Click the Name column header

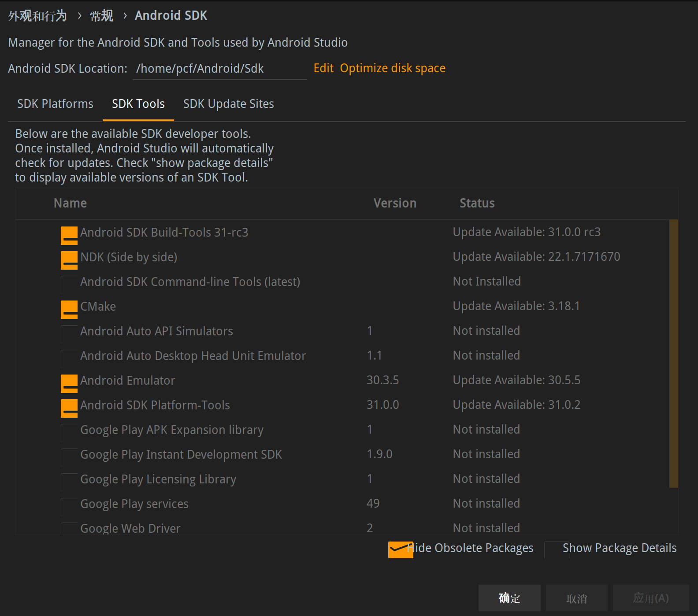pos(71,203)
